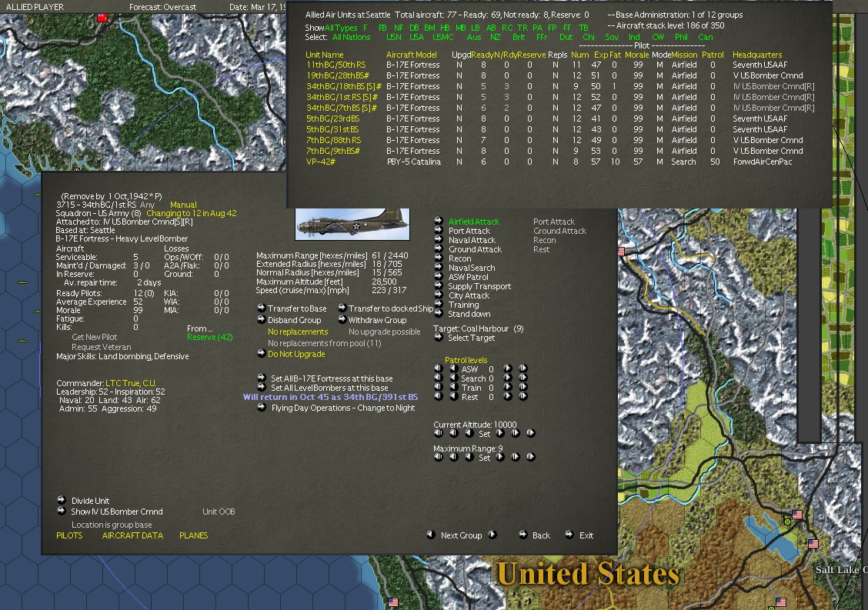Toggle the No replacements setting
The image size is (868, 610).
coord(298,332)
